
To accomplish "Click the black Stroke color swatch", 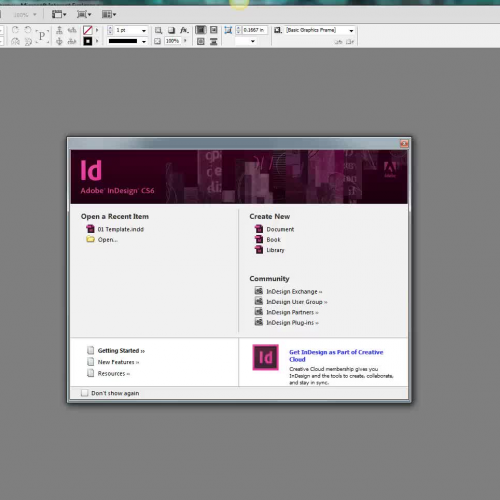I will tap(88, 41).
